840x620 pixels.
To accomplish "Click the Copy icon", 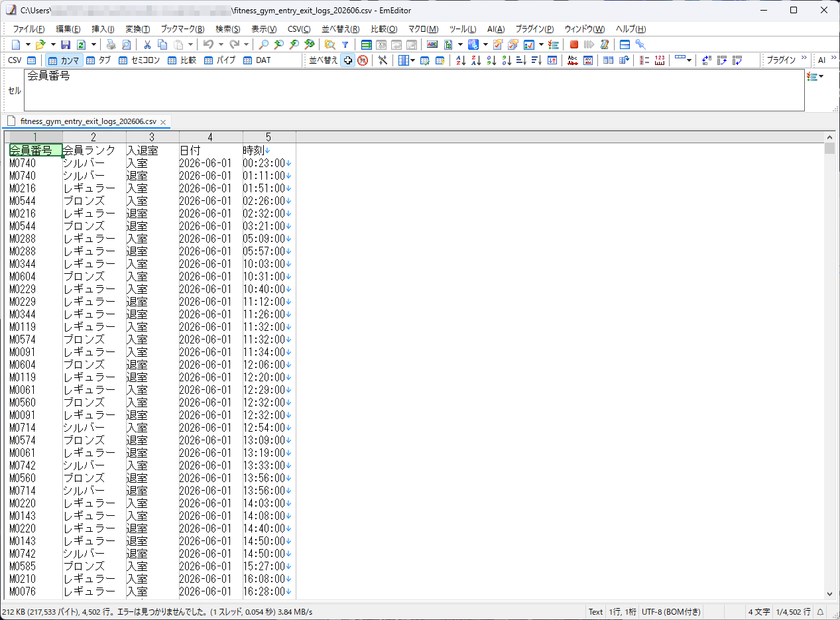I will [x=162, y=44].
